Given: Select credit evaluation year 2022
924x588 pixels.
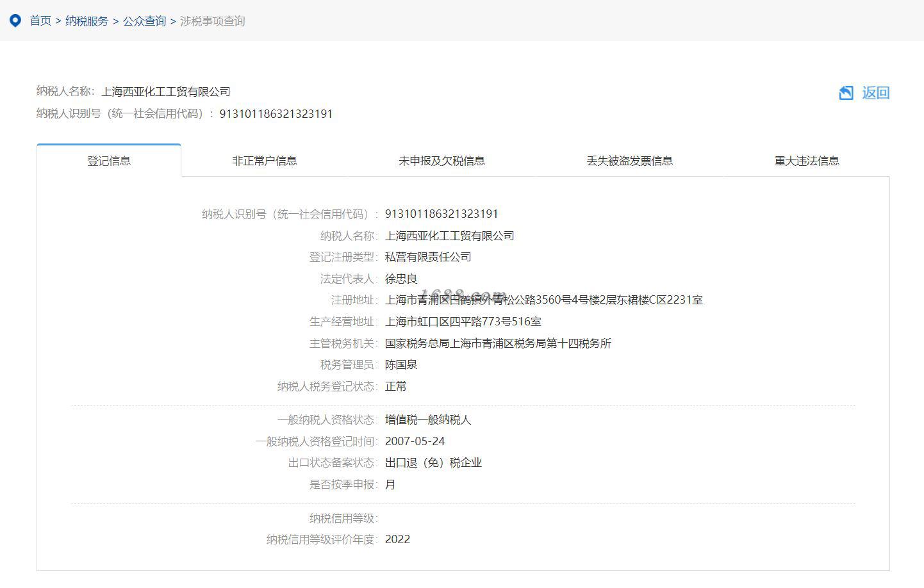Looking at the screenshot, I should [x=397, y=539].
